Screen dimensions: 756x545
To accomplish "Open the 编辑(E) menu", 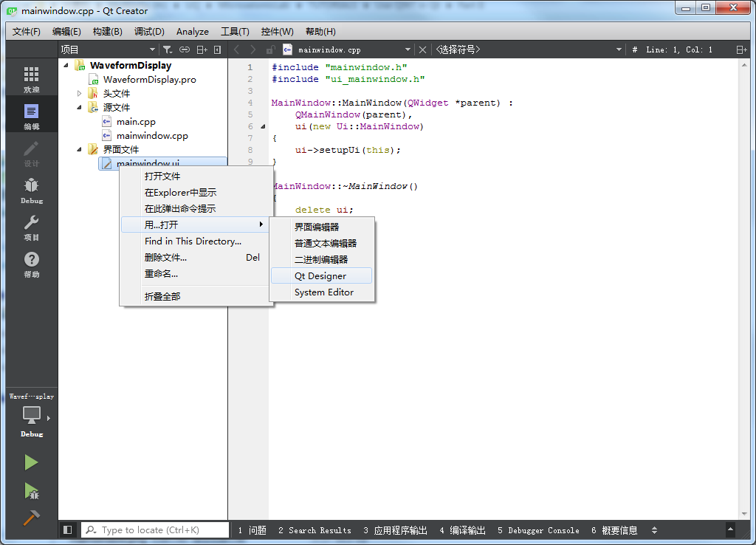I will coord(66,31).
